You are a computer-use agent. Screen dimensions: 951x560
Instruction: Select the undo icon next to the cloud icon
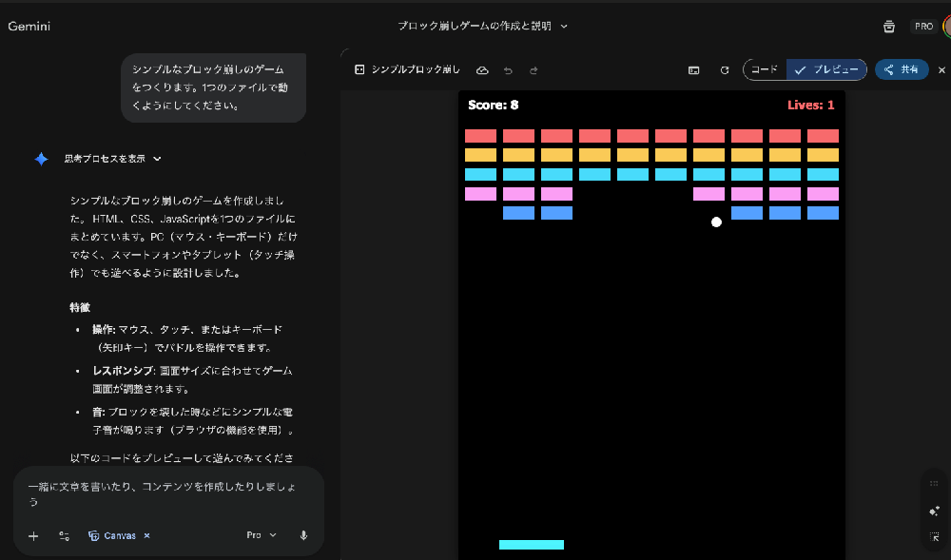coord(509,69)
